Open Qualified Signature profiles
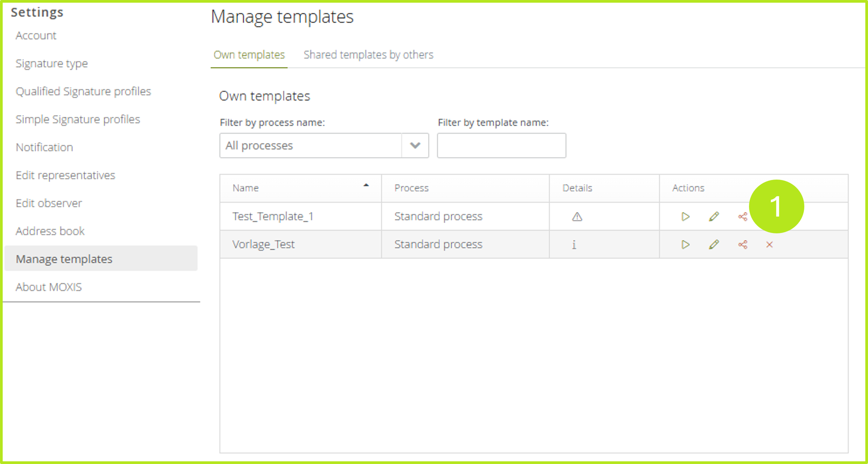868x464 pixels. click(x=83, y=91)
